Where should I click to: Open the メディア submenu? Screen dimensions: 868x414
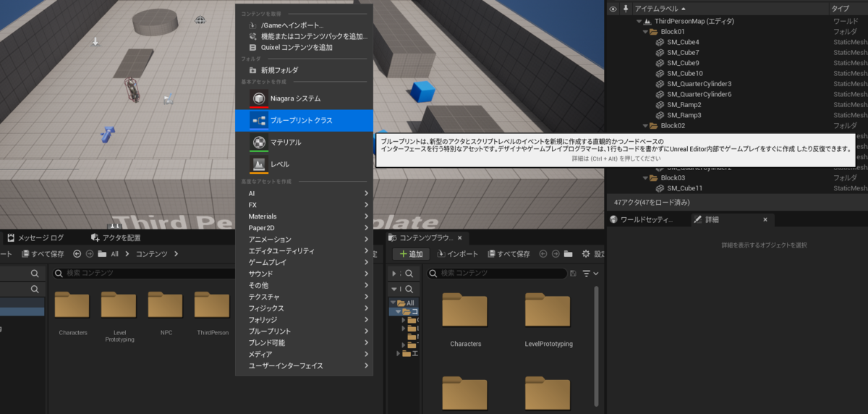304,354
